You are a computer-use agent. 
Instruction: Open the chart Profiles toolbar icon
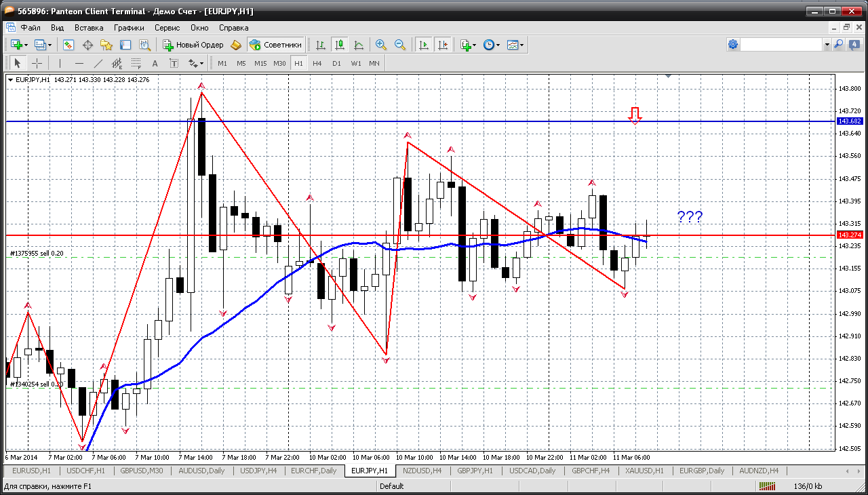(x=43, y=45)
